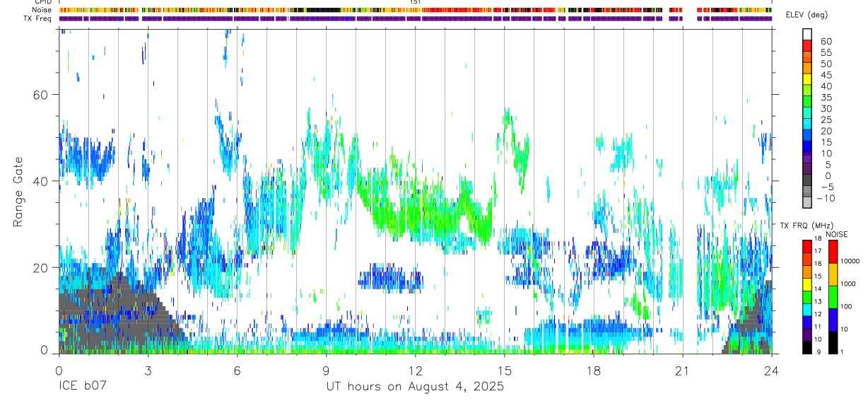Click the TX FRQ legend value '13'

pos(818,301)
